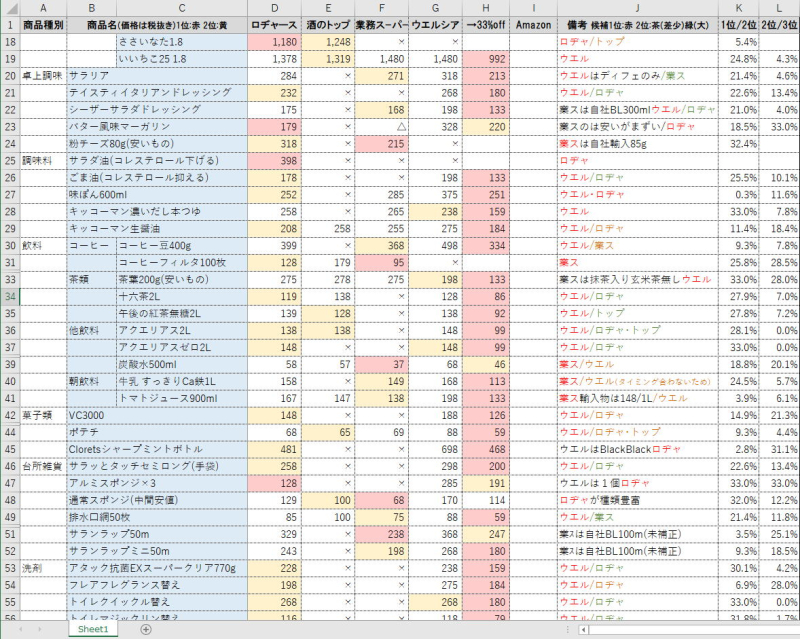Select the いいちこ25 1.8 product cell
The image size is (800, 639).
(182, 59)
